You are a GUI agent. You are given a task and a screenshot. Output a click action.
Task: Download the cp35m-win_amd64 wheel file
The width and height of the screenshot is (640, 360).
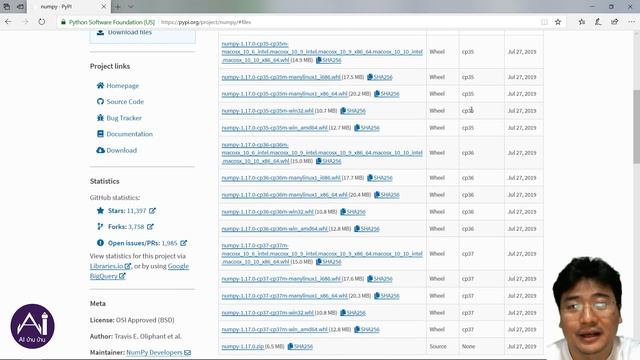tap(274, 128)
